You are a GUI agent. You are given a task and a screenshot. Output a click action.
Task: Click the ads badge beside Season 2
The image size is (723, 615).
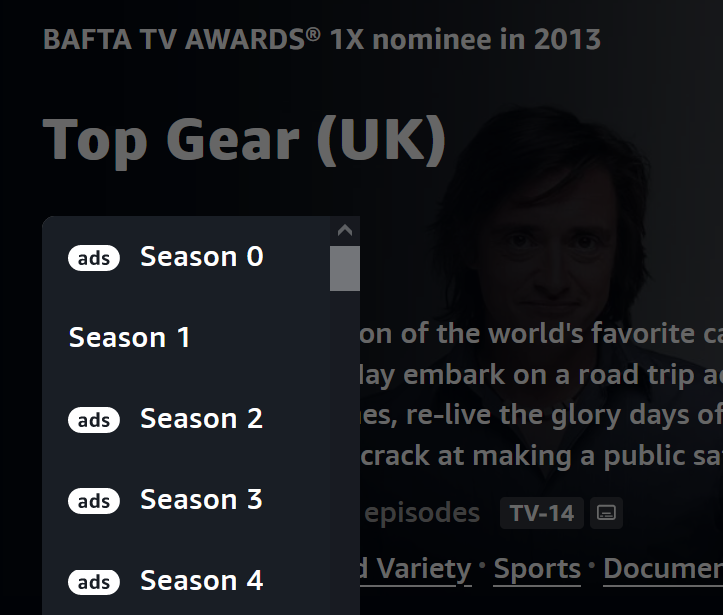(x=94, y=420)
